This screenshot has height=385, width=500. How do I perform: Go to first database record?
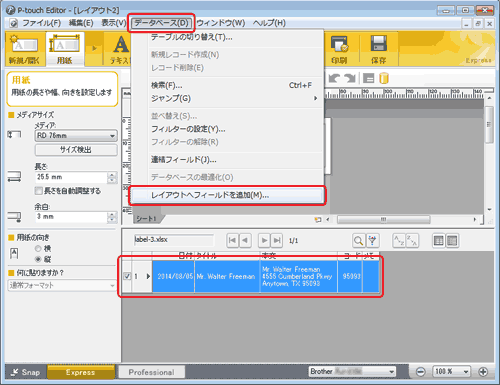click(232, 240)
